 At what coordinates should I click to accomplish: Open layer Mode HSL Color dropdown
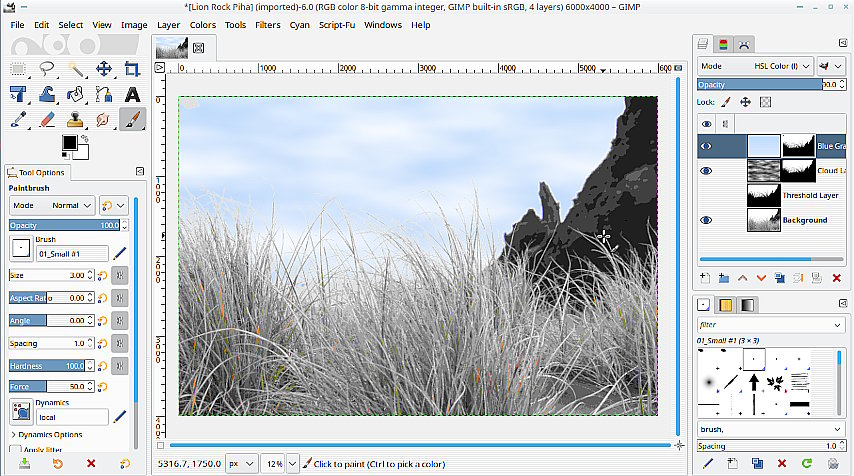[x=755, y=66]
